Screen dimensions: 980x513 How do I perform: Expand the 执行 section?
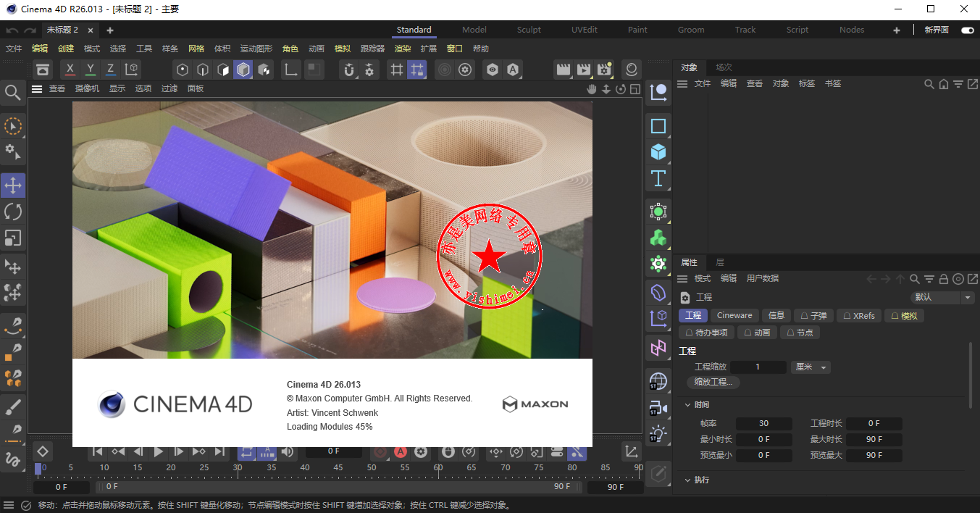pos(687,480)
